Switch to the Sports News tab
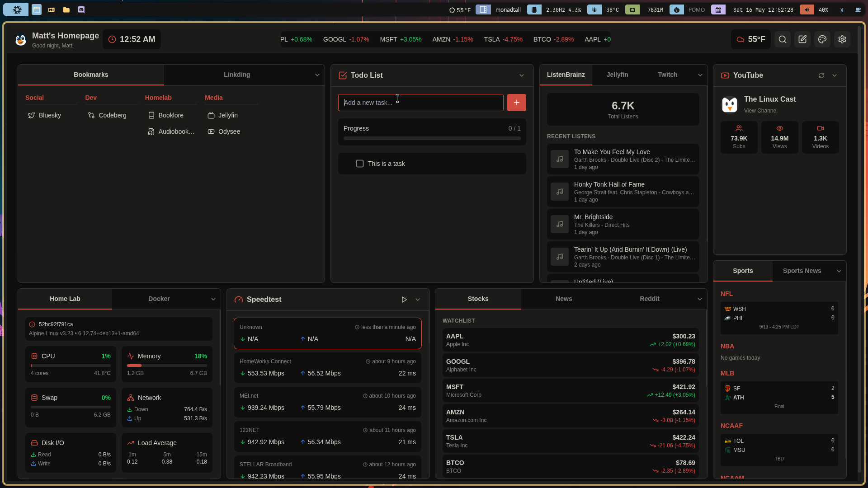 [x=802, y=271]
